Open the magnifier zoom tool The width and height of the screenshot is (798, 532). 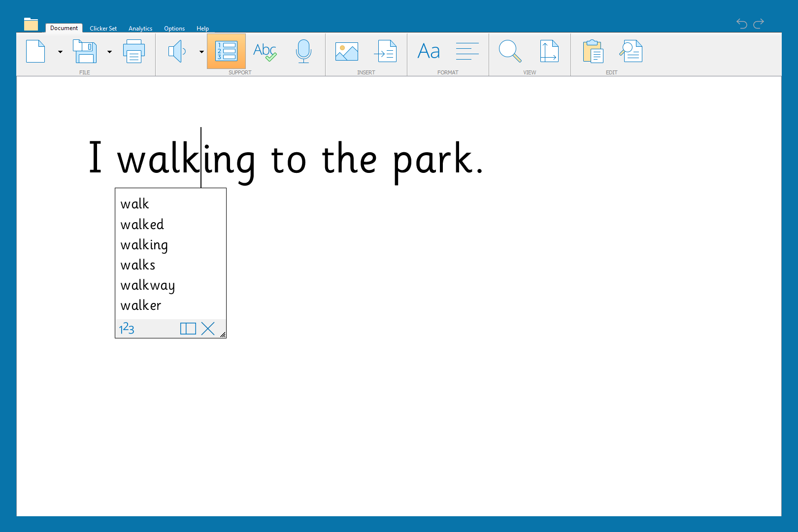click(x=510, y=51)
